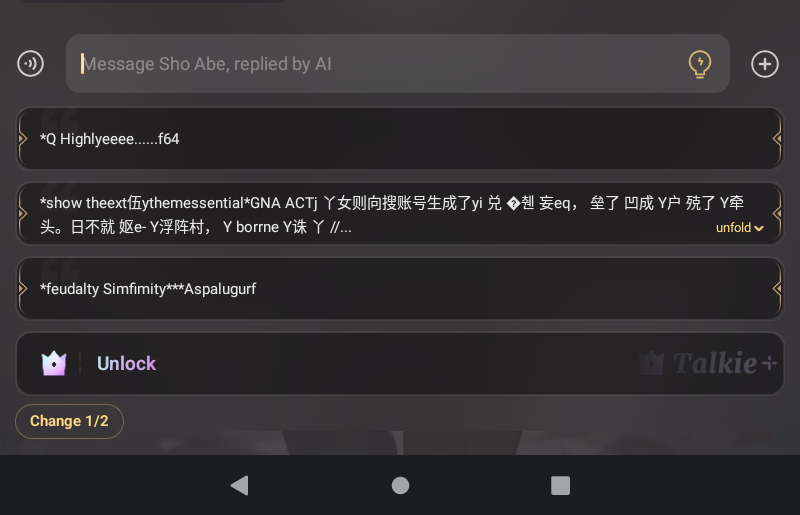Screen dimensions: 800x515
Task: Click the Change 1/2 button
Action: tap(69, 421)
